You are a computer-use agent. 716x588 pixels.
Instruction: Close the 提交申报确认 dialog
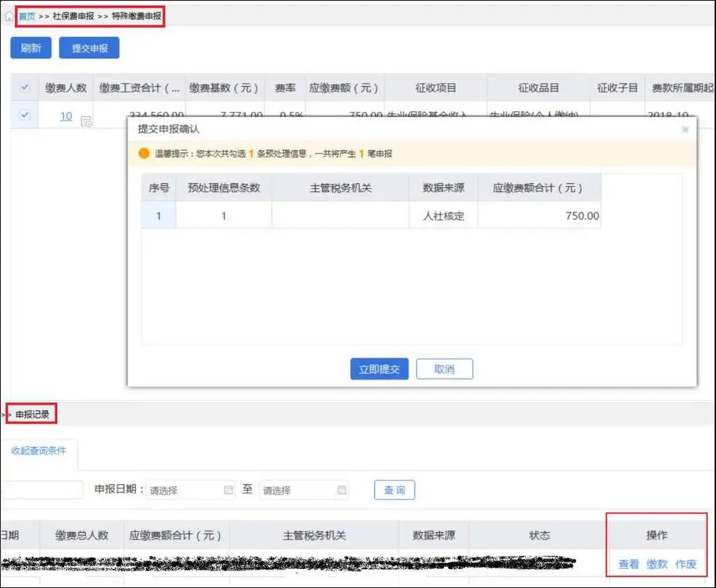coord(685,129)
